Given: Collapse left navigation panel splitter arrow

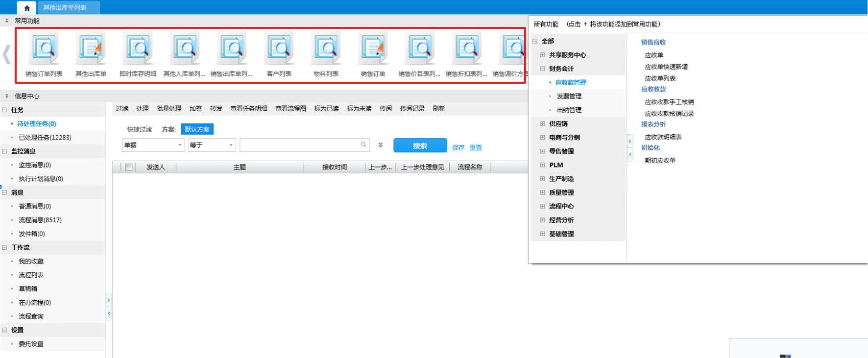Looking at the screenshot, I should pos(109,313).
